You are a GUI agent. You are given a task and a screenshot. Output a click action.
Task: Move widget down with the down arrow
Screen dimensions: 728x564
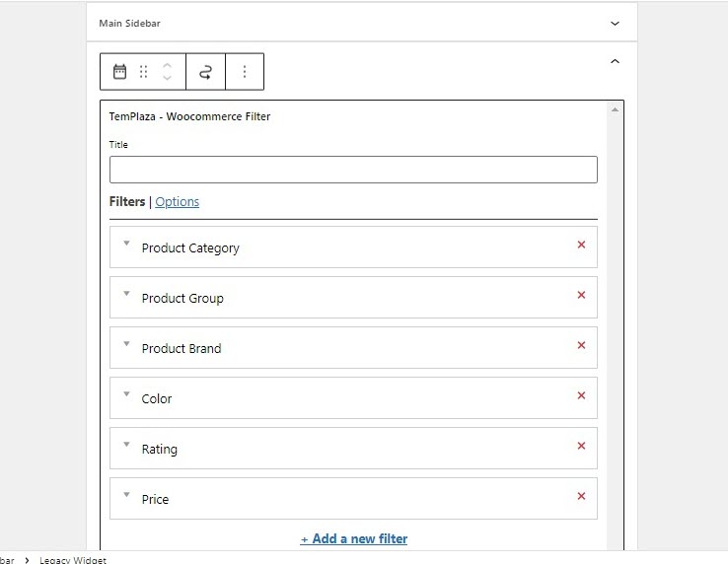point(167,77)
